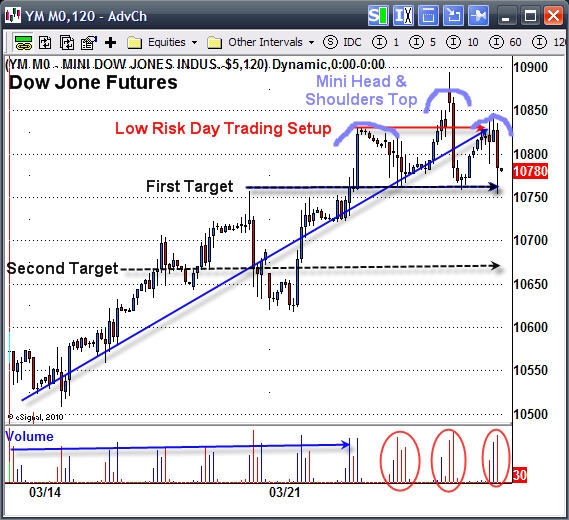Click the S symbol-link title bar icon
The height and width of the screenshot is (520, 569).
pyautogui.click(x=378, y=16)
